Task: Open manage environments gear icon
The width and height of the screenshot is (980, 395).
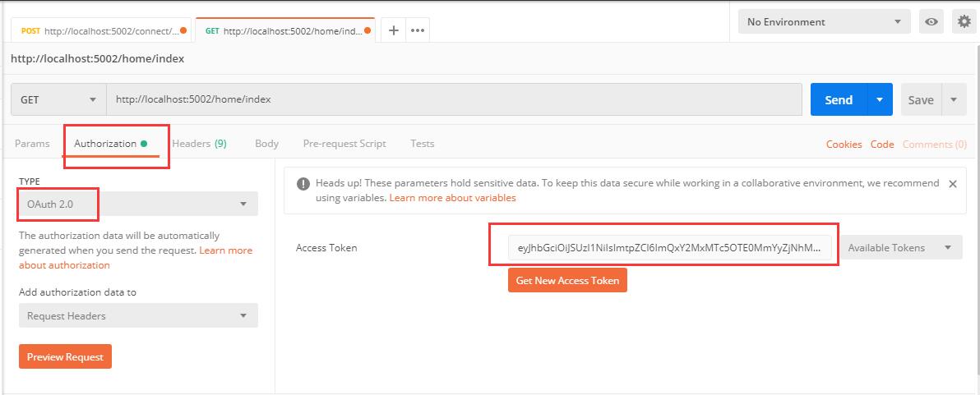Action: point(963,22)
